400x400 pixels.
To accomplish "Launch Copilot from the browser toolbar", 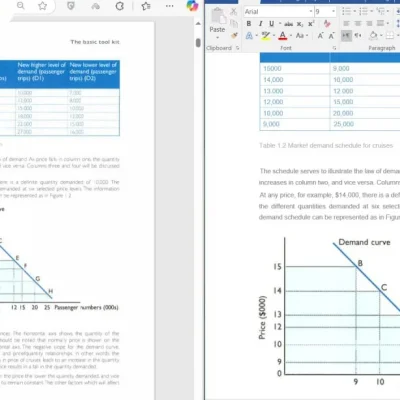I will (x=192, y=6).
